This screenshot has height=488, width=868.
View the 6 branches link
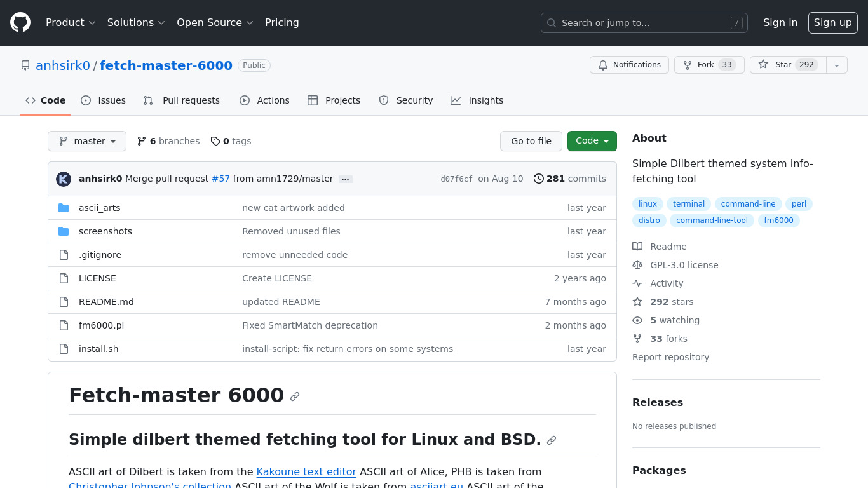[168, 141]
